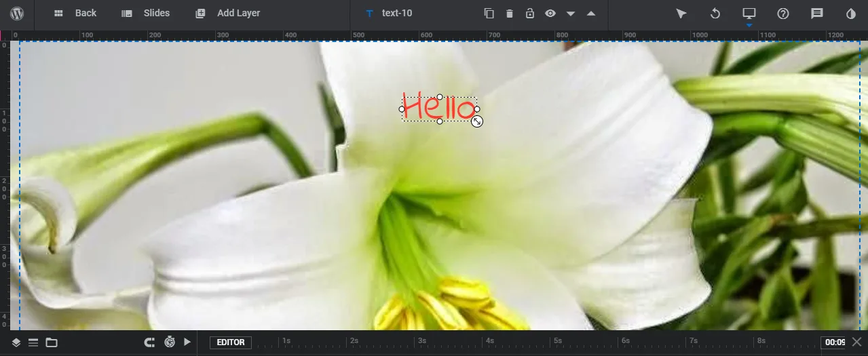
Task: Toggle visibility of layer text-10 with the eye
Action: [550, 14]
